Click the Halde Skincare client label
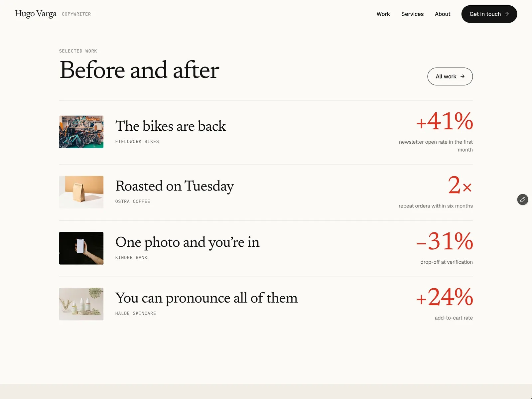The height and width of the screenshot is (399, 532). tap(136, 314)
